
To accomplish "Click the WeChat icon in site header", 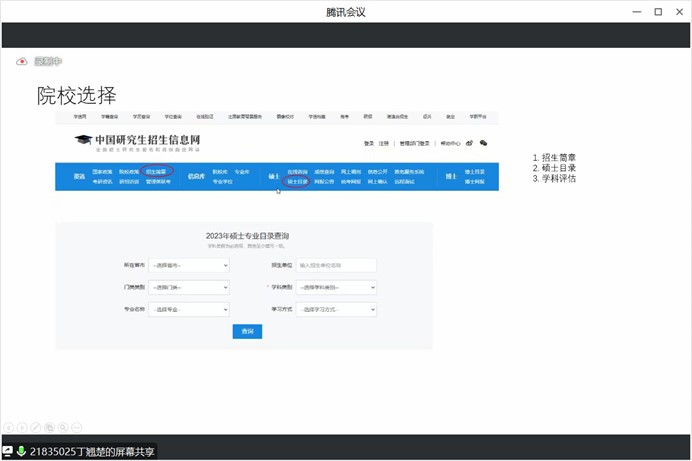I will pyautogui.click(x=484, y=143).
